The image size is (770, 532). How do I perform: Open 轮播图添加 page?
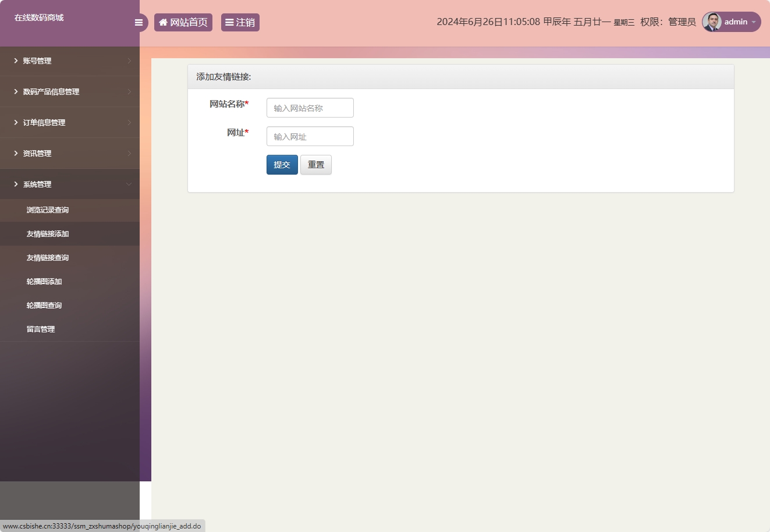(x=70, y=282)
